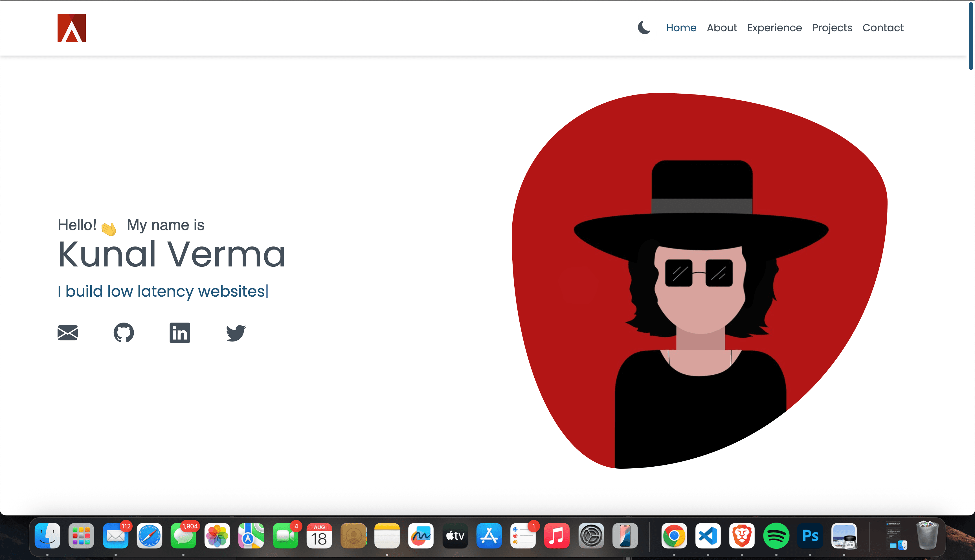The height and width of the screenshot is (560, 975).
Task: Open Visual Studio Code from the dock
Action: [708, 535]
